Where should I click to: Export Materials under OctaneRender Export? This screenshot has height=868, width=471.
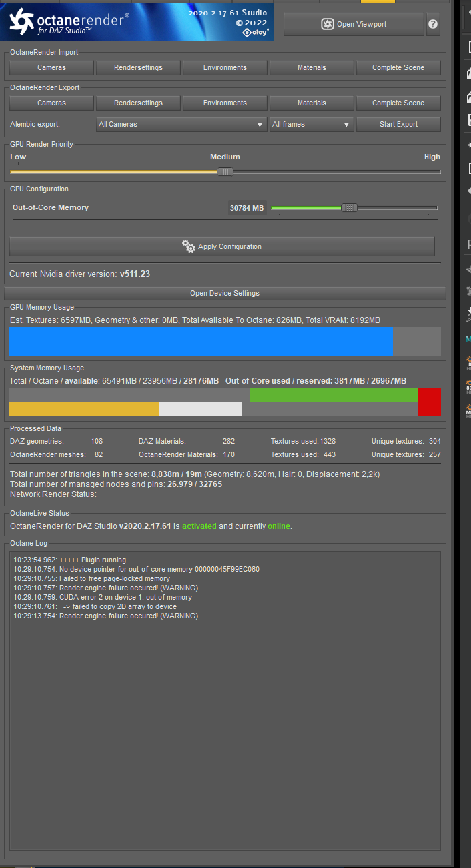pos(312,103)
